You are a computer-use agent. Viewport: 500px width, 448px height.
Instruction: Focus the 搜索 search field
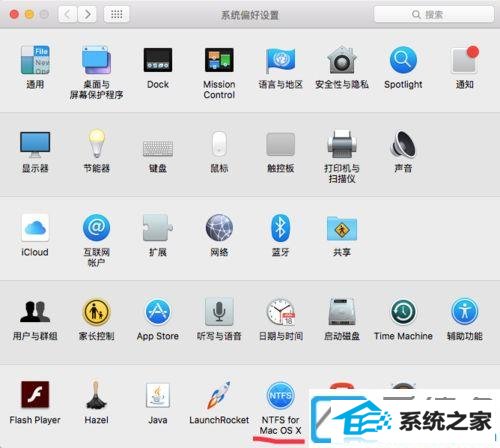click(434, 14)
